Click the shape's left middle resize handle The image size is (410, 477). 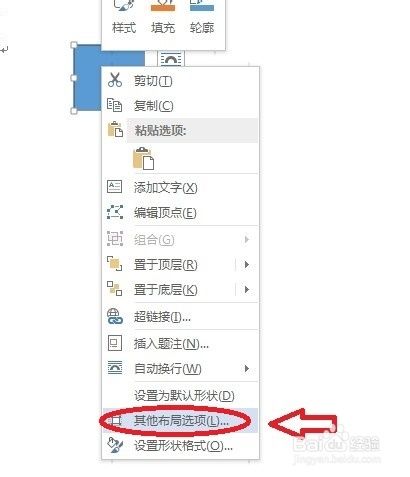point(74,78)
